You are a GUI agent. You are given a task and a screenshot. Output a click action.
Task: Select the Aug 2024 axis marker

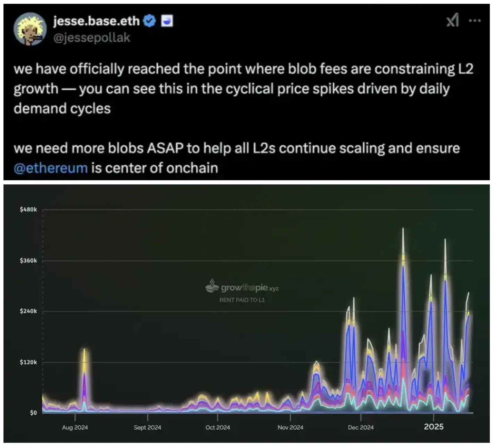pos(75,427)
